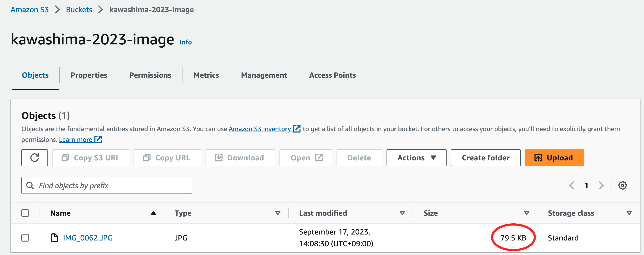The width and height of the screenshot is (644, 255).
Task: Click the JPG type cell
Action: click(181, 238)
